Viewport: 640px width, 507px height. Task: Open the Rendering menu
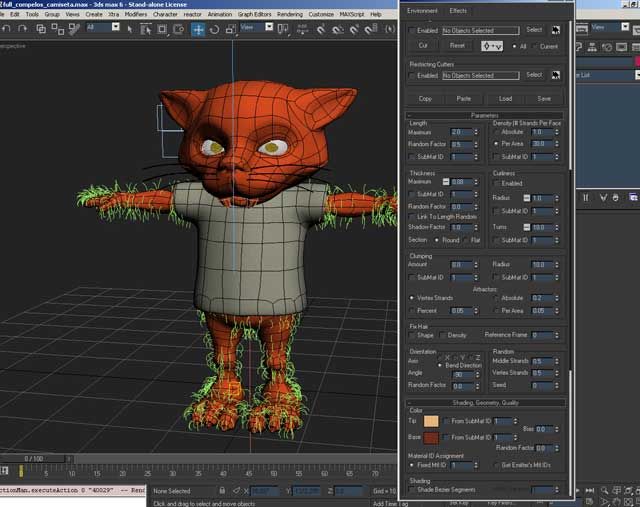[x=290, y=14]
